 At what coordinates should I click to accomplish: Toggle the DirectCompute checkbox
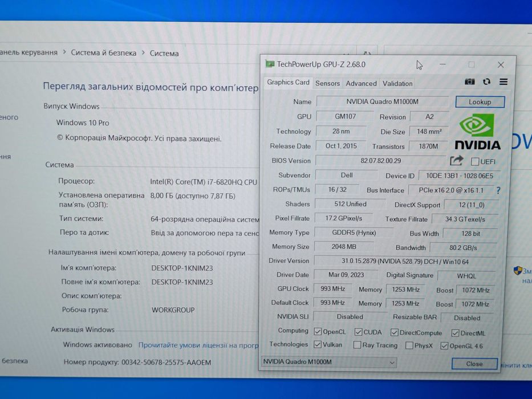[394, 332]
